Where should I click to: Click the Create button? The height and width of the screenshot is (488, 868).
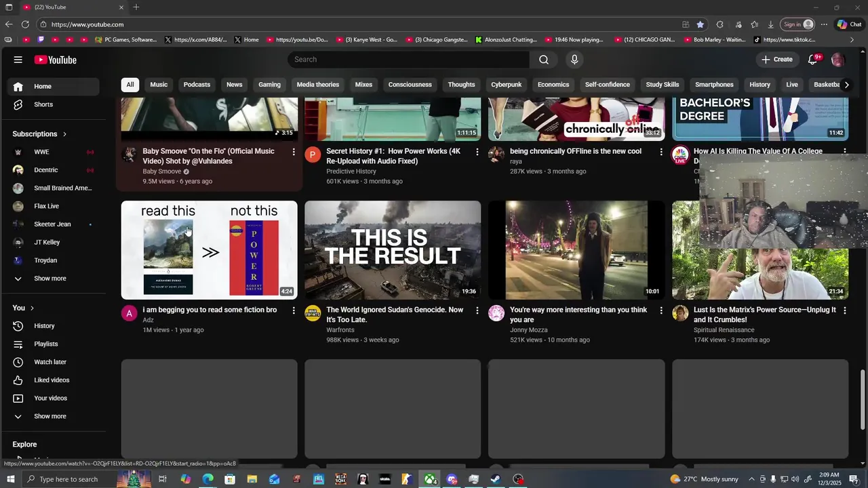(776, 60)
